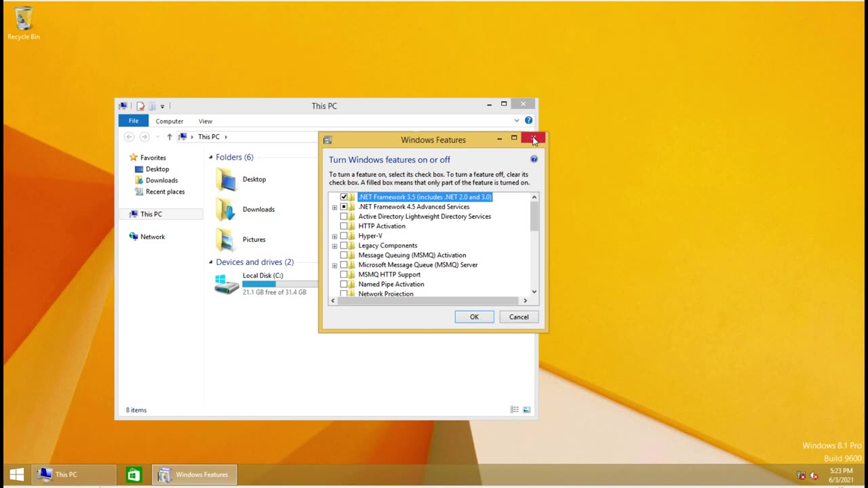Click the vertical scrollbar thumb in features list
The height and width of the screenshot is (488, 868).
click(x=534, y=217)
